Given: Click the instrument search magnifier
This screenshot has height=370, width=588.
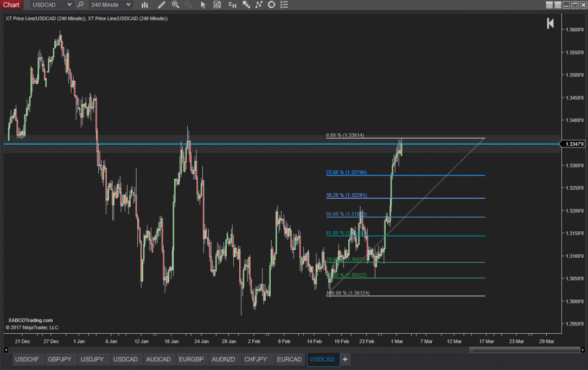Looking at the screenshot, I should tap(80, 4).
